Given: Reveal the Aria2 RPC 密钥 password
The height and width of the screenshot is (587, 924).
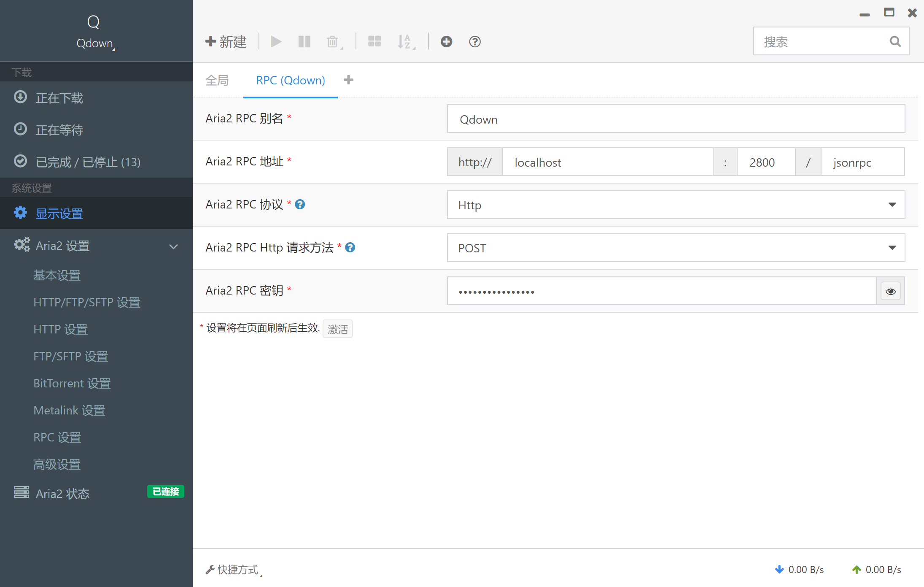Looking at the screenshot, I should 890,291.
